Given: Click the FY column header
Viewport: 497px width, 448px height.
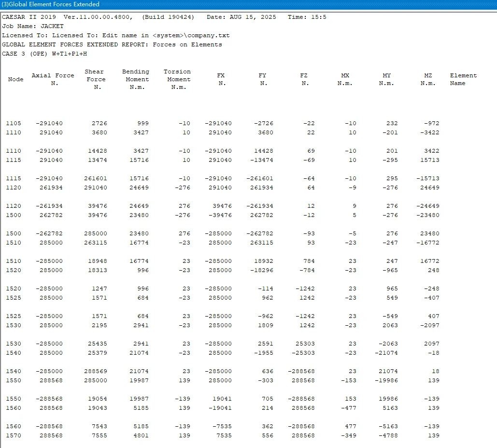Looking at the screenshot, I should pyautogui.click(x=263, y=79).
